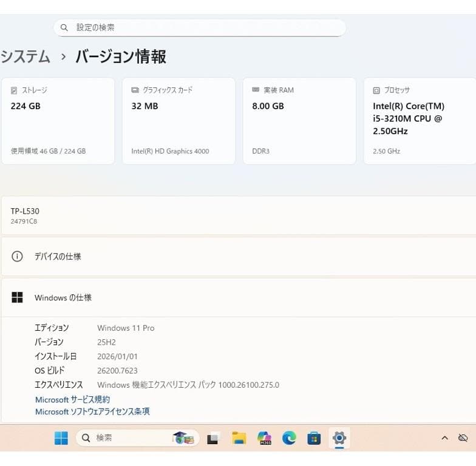Select the OS build 26200.7623 value
476x466 pixels.
point(117,371)
